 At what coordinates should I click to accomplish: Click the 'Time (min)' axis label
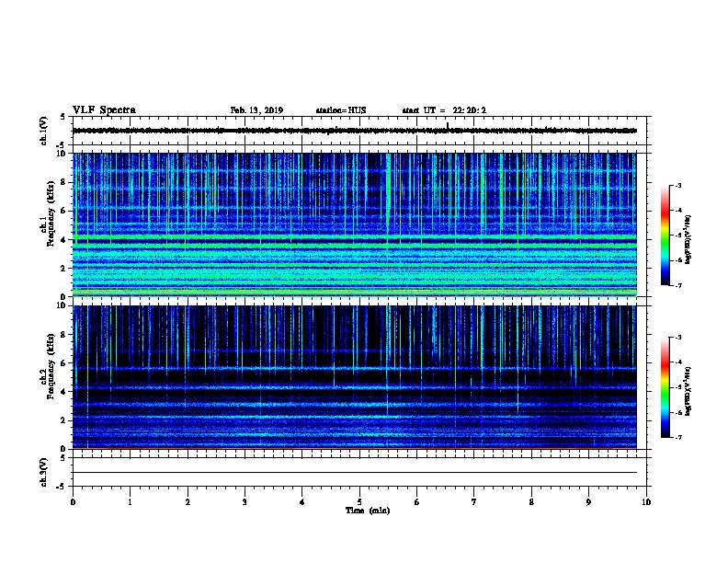[x=368, y=511]
